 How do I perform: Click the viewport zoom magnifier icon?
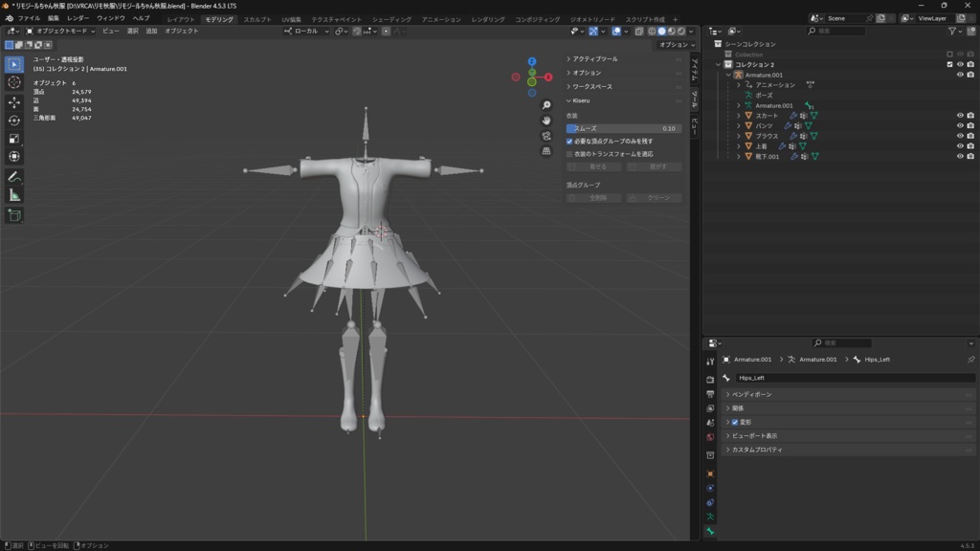(x=546, y=105)
